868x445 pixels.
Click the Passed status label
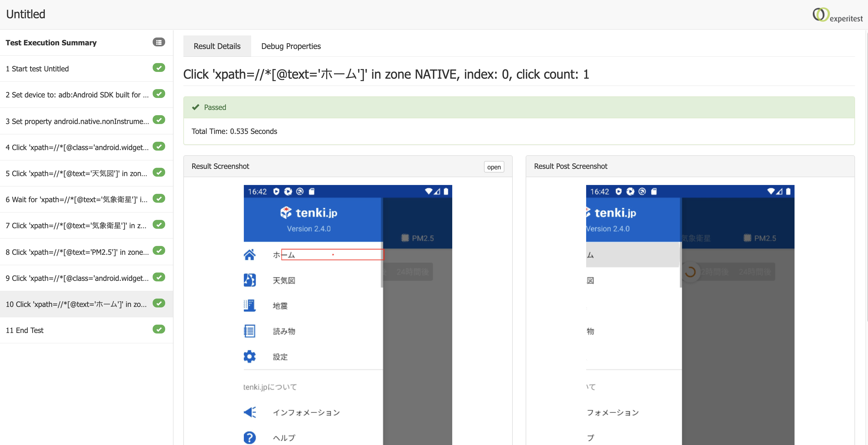(215, 107)
